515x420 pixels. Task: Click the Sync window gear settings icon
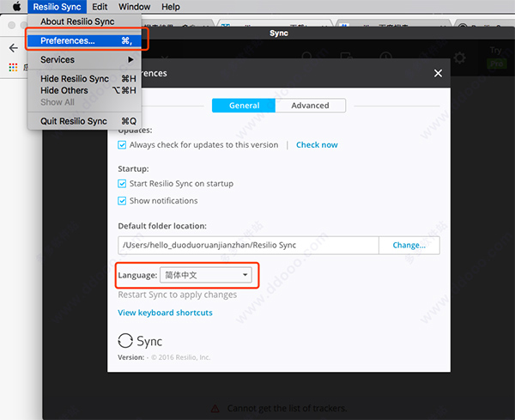(x=459, y=58)
